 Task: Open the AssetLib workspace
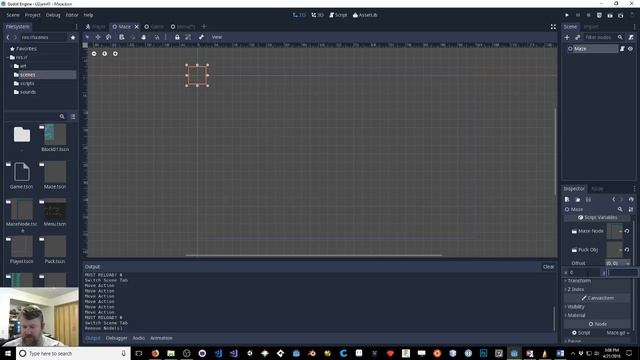pyautogui.click(x=365, y=15)
